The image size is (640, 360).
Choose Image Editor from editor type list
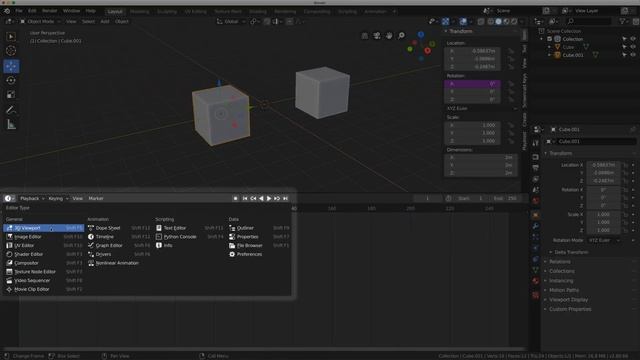point(44,237)
